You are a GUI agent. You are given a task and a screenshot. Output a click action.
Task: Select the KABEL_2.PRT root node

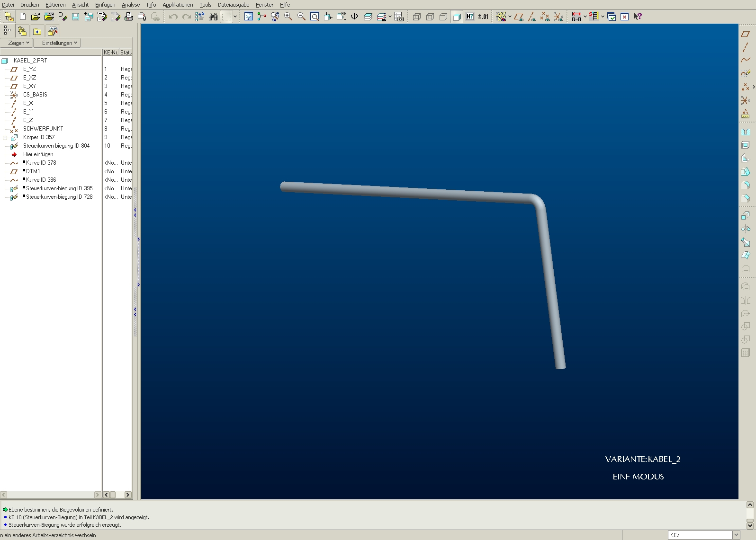pos(30,61)
